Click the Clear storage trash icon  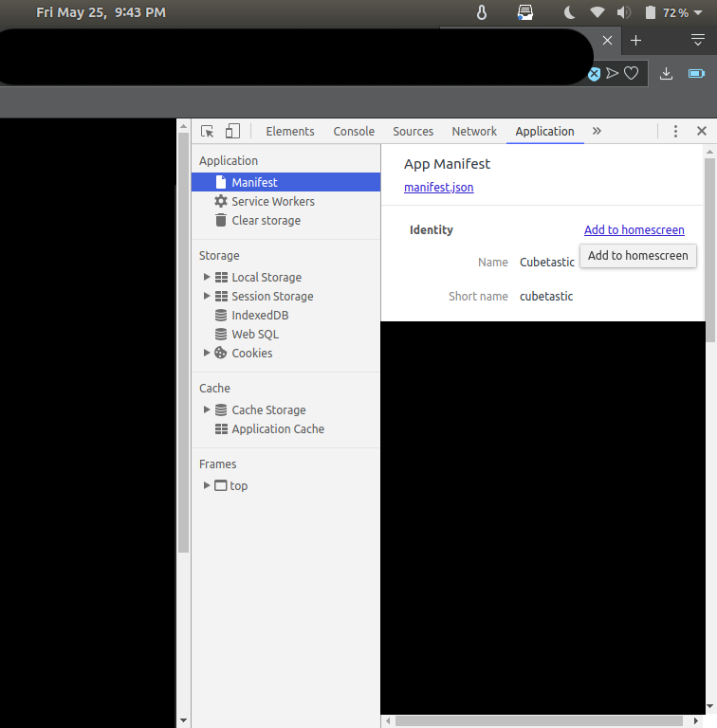click(221, 220)
